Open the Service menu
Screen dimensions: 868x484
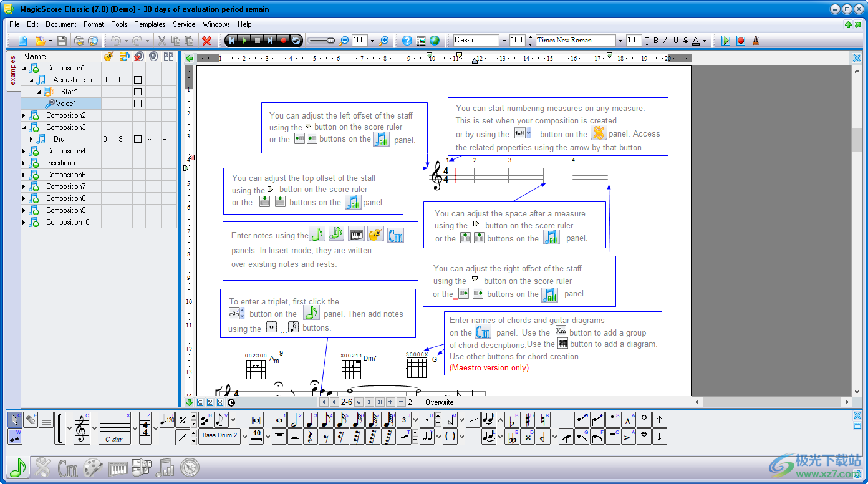pos(184,24)
